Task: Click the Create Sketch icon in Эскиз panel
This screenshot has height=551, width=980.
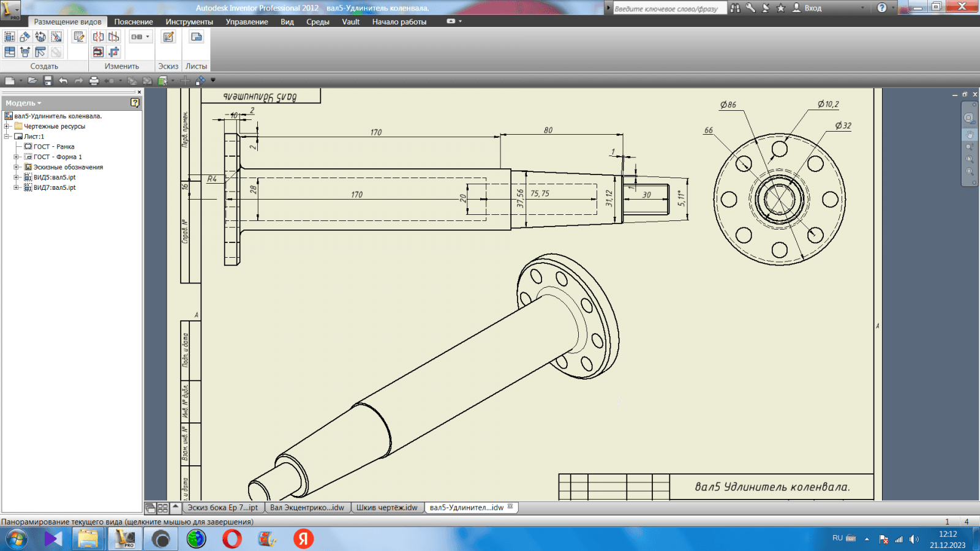Action: click(168, 37)
